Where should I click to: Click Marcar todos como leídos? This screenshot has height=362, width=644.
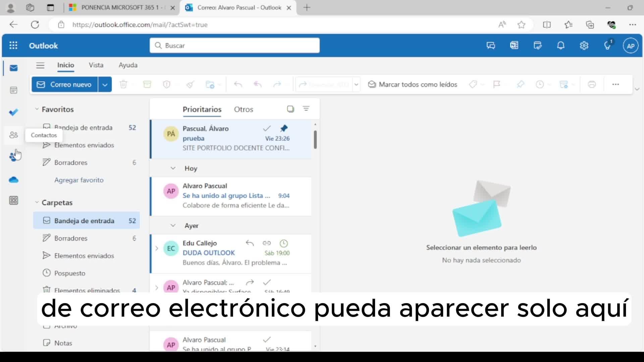pyautogui.click(x=413, y=84)
